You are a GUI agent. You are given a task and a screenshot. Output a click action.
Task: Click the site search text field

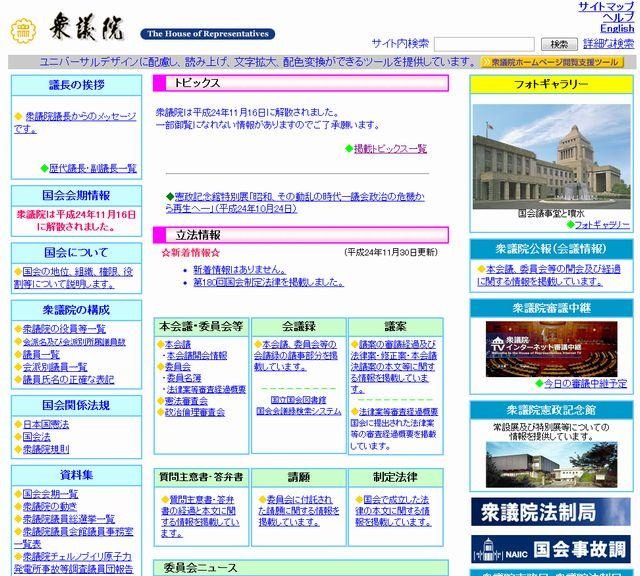click(x=484, y=44)
